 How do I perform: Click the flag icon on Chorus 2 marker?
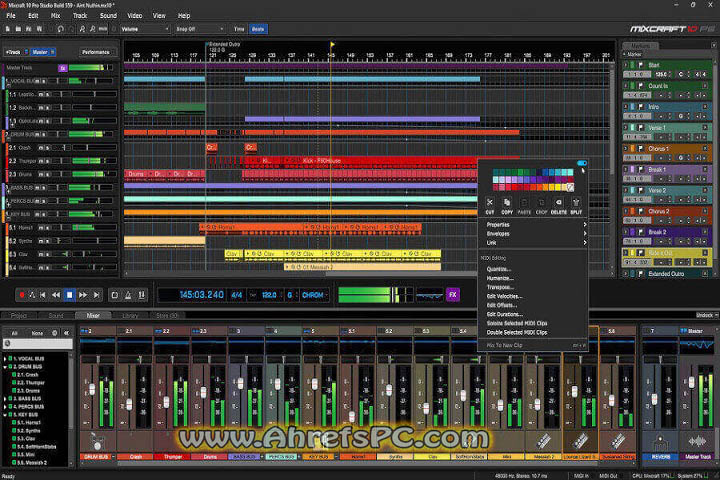[x=641, y=211]
